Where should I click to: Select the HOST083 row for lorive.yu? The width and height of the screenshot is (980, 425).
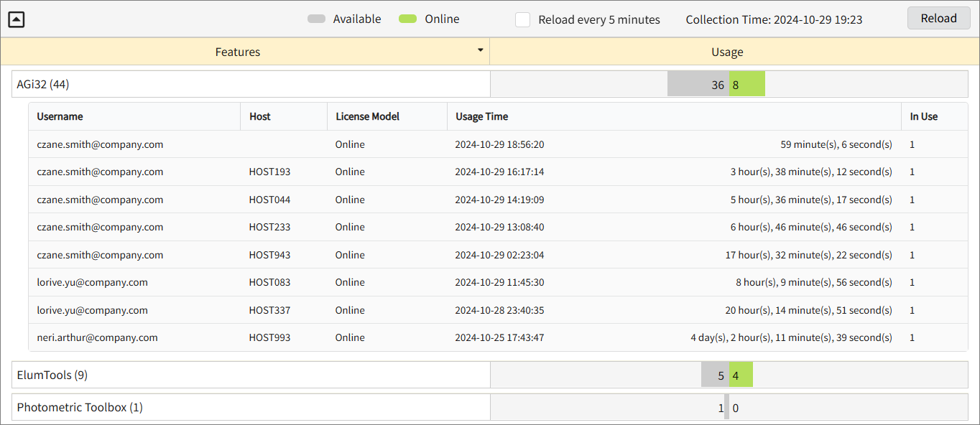pyautogui.click(x=269, y=282)
